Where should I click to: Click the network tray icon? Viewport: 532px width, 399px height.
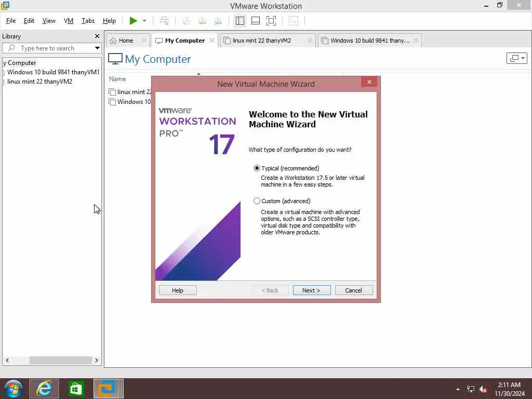click(471, 389)
